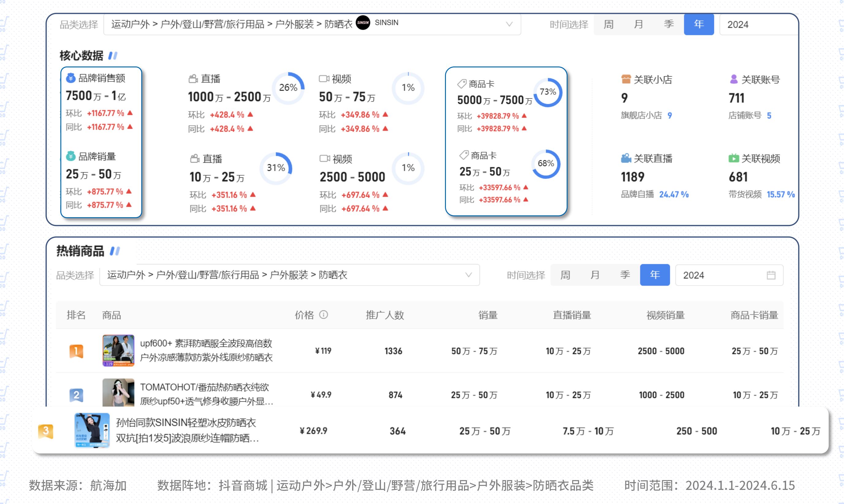Screen dimensions: 844x504
Task: Open the calendar icon in the hot products date field
Action: [771, 275]
